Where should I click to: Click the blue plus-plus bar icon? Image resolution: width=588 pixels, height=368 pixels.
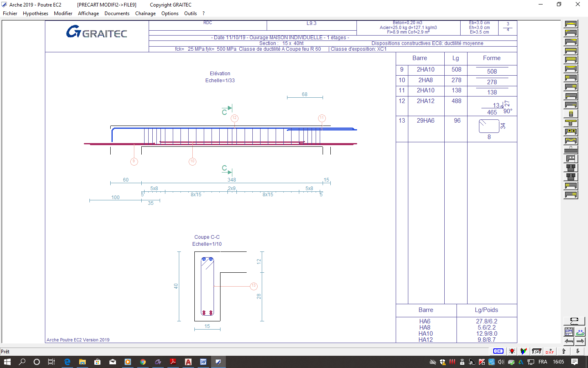pos(580,332)
